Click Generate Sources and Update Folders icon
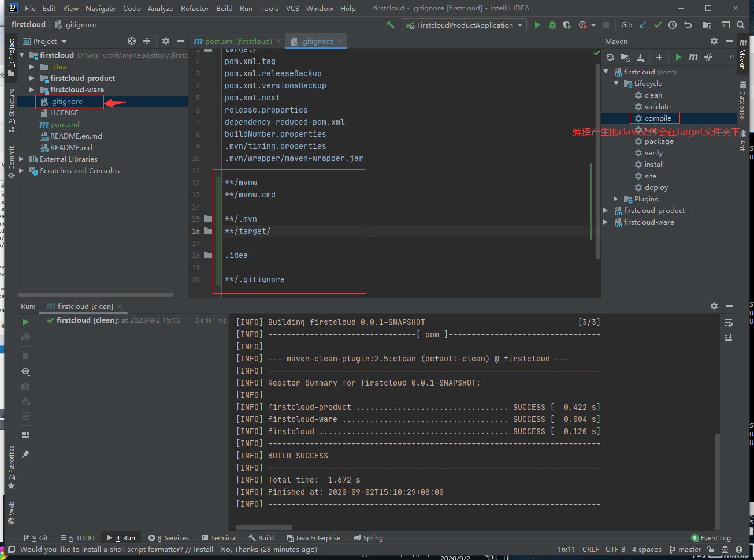This screenshot has height=560, width=754. pyautogui.click(x=625, y=57)
